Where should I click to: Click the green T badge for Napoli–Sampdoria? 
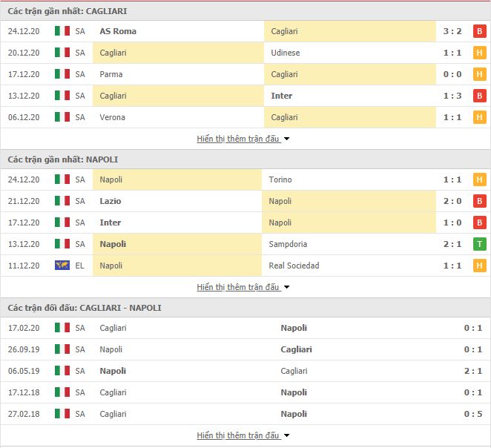tap(479, 244)
